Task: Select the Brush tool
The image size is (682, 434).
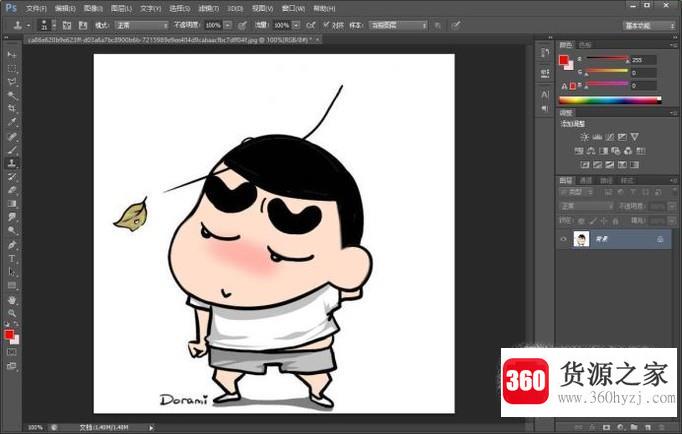Action: click(x=12, y=150)
